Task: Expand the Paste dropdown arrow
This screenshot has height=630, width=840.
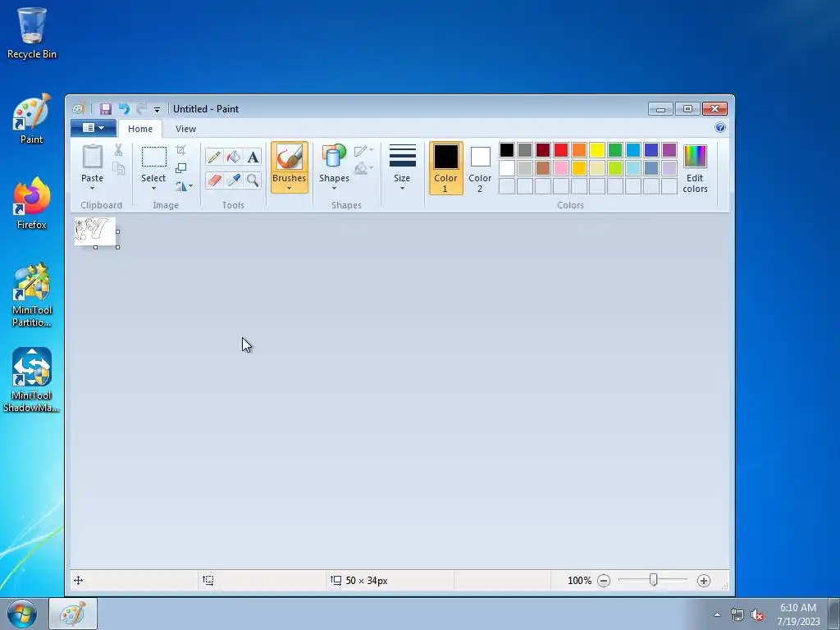Action: (92, 188)
